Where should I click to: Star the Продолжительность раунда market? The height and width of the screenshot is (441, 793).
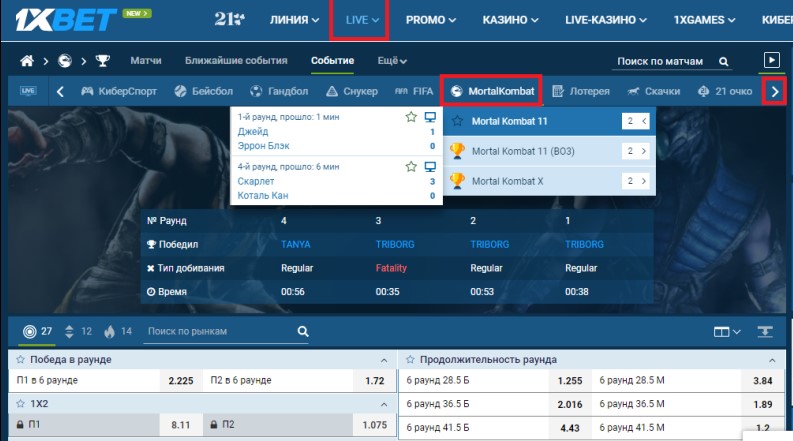click(410, 359)
